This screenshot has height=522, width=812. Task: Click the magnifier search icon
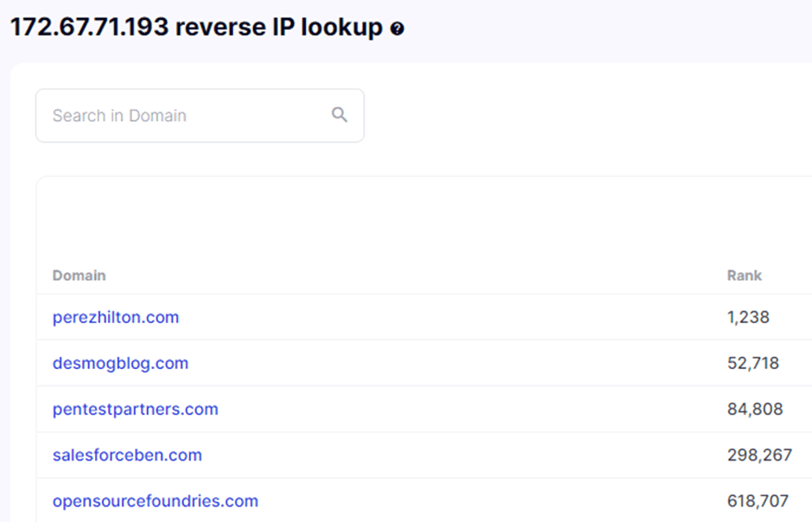click(339, 114)
